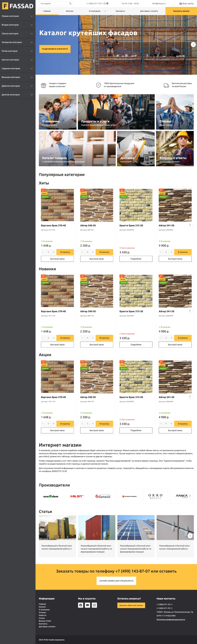197x644 pixels.
Task: Click Заказать звонок header button
Action: pyautogui.click(x=181, y=11)
